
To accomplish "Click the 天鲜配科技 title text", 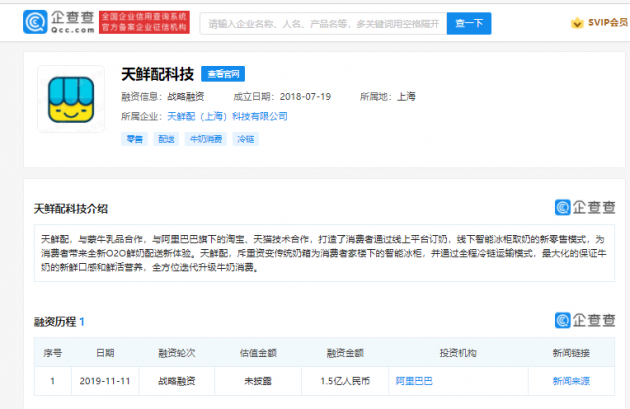I will pyautogui.click(x=158, y=74).
